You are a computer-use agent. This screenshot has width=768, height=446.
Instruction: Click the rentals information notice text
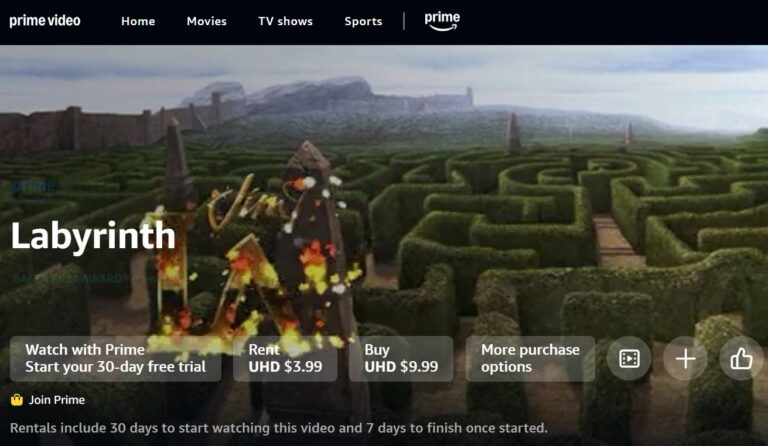click(279, 428)
